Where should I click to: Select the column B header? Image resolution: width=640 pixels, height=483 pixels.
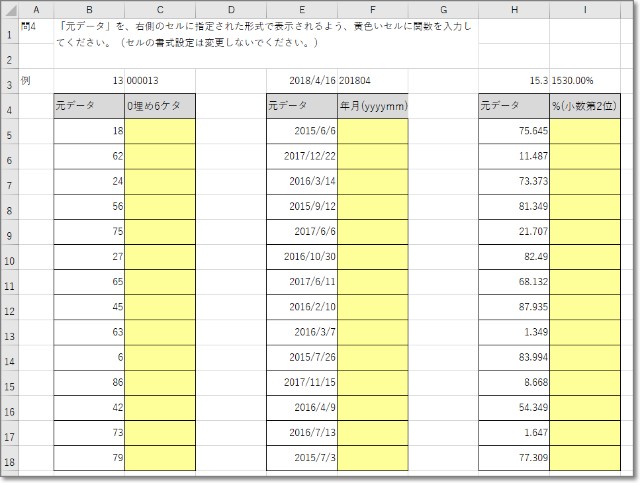coord(89,8)
